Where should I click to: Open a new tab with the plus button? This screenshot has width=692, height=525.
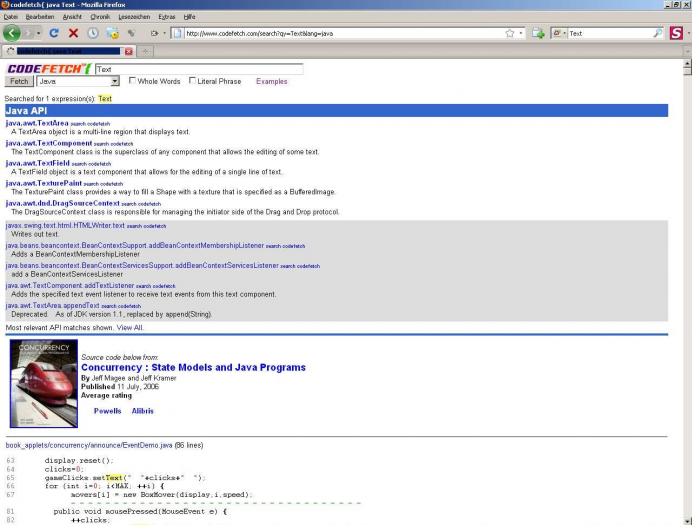(145, 51)
